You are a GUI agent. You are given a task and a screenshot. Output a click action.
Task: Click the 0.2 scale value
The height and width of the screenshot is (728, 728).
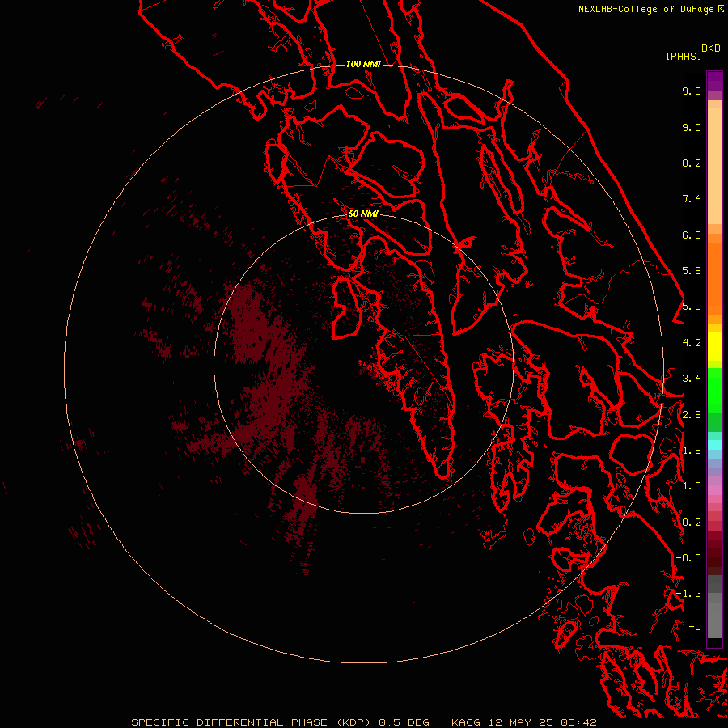pyautogui.click(x=692, y=523)
